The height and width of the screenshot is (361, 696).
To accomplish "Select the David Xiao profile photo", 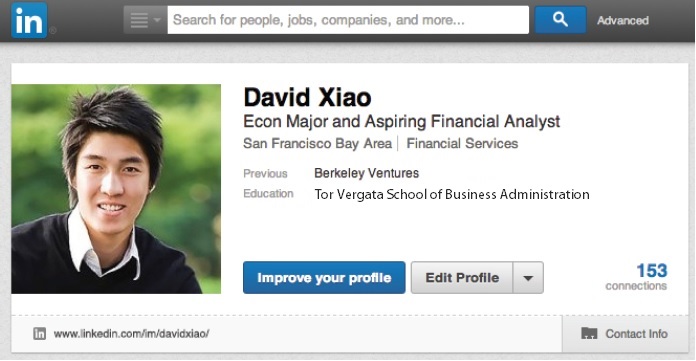I will pyautogui.click(x=116, y=189).
